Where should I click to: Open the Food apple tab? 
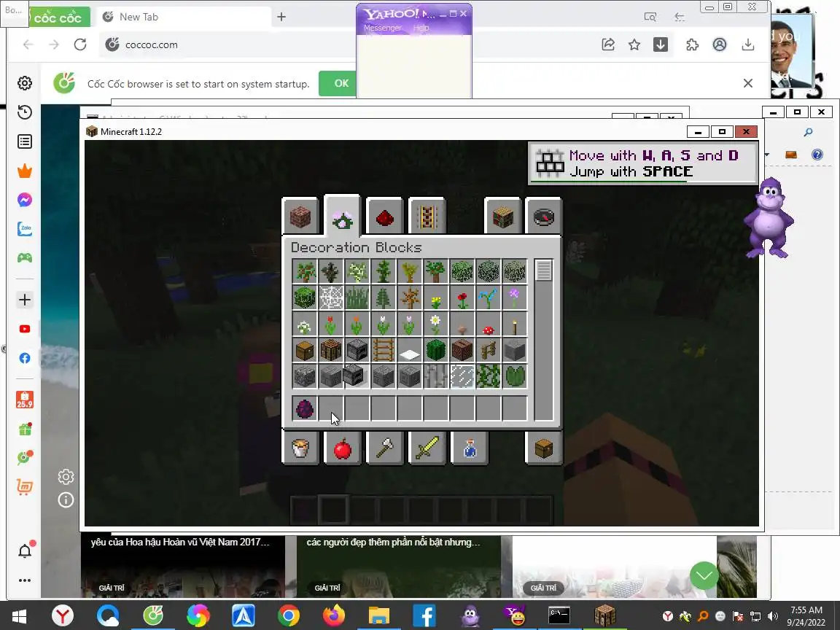coord(342,448)
